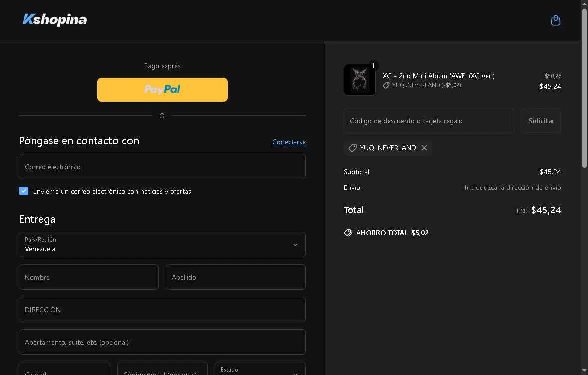
Task: Click the 'Entrega' heading
Action: (37, 219)
